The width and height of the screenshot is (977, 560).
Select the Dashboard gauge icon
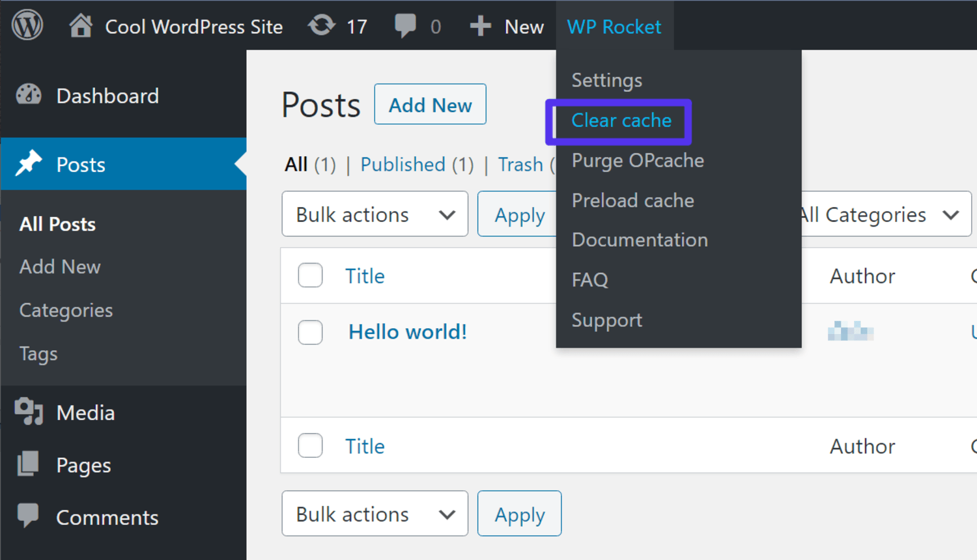click(28, 95)
